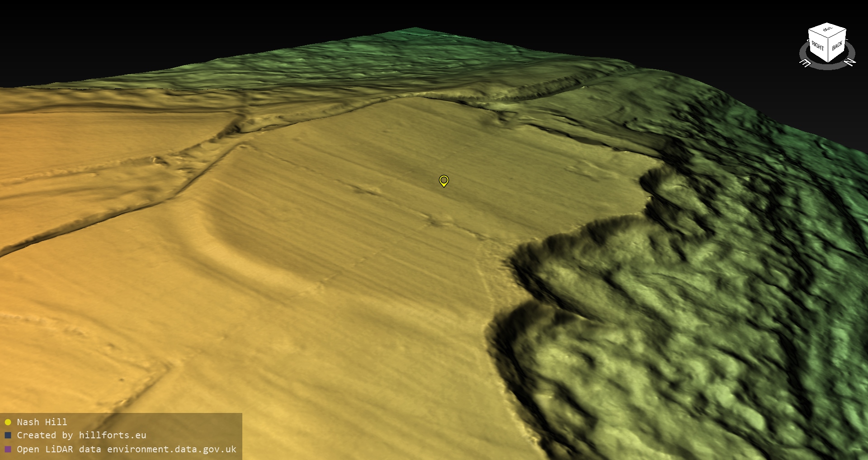Image resolution: width=868 pixels, height=460 pixels.
Task: Click the vertical edge between RIGHT and BACK faces
Action: tap(828, 51)
